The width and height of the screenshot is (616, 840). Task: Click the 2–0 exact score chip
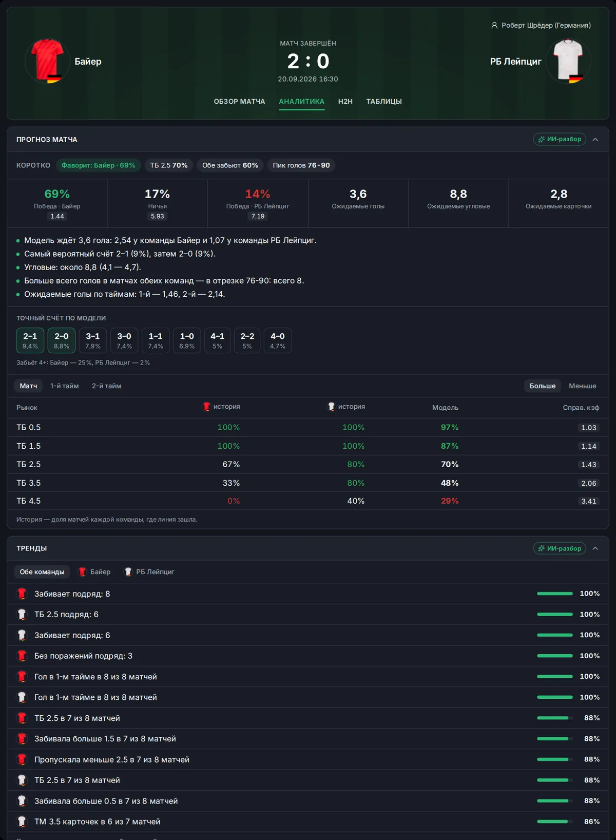click(62, 340)
